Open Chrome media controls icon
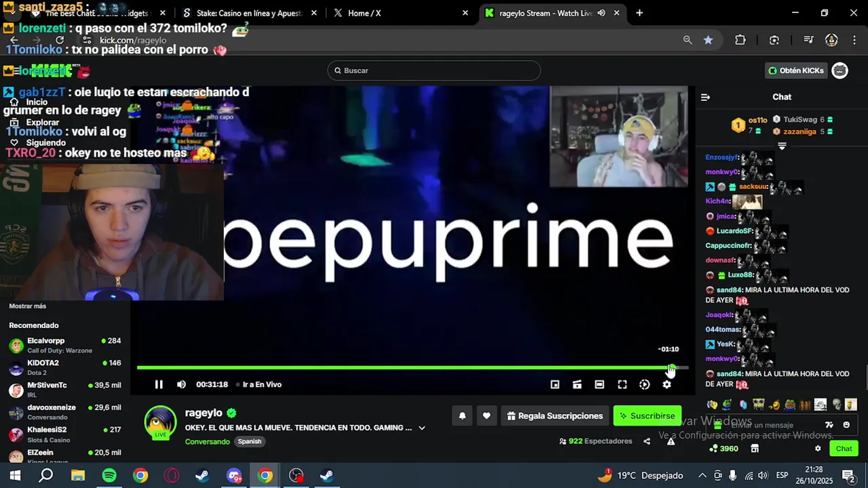This screenshot has width=868, height=488. tap(808, 40)
